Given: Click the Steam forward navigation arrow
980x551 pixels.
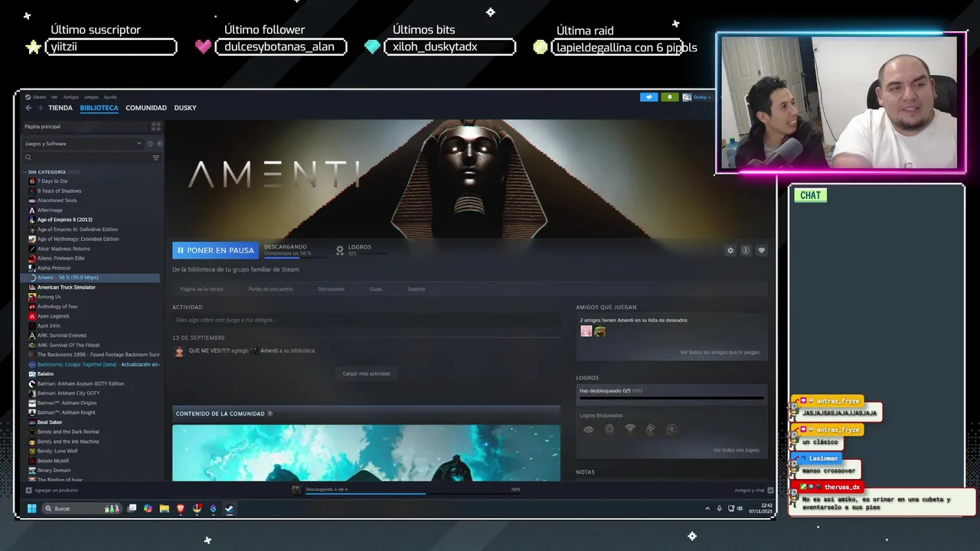Looking at the screenshot, I should click(x=40, y=108).
